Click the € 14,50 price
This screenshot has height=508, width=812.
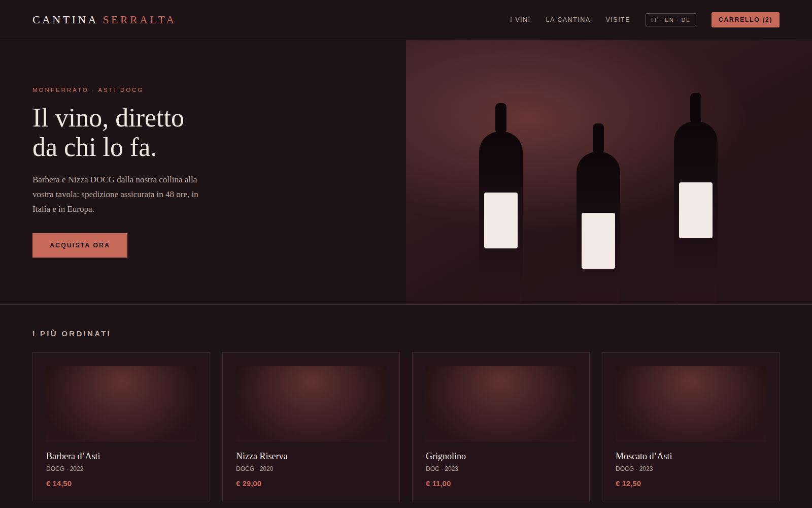pyautogui.click(x=59, y=484)
